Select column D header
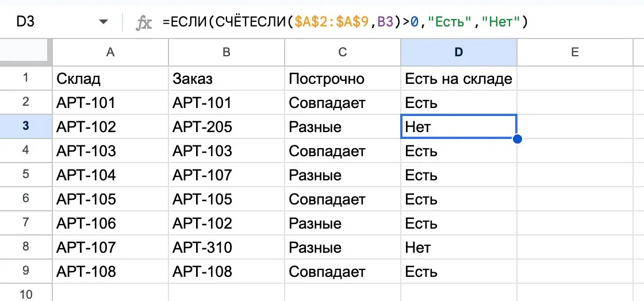This screenshot has height=301, width=644. (x=459, y=52)
